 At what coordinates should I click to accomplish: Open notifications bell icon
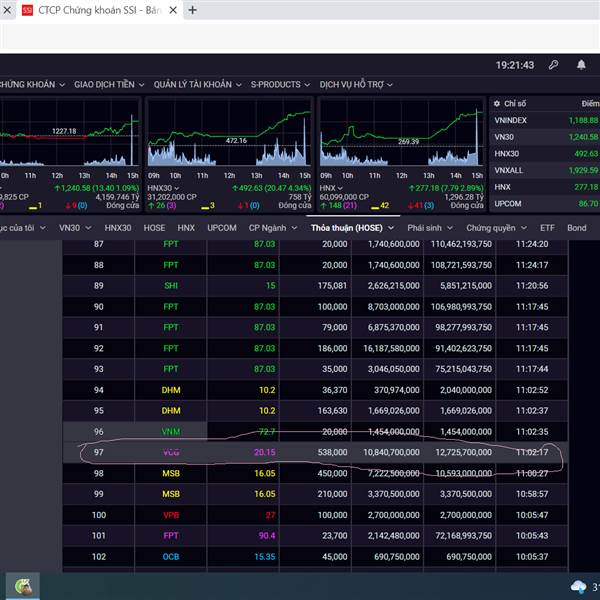point(581,65)
